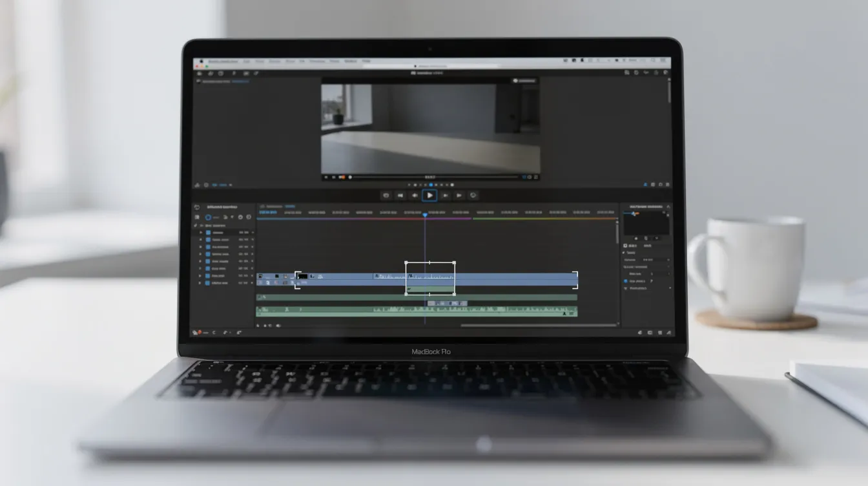
Task: Expand the topmost track row's disclosure triangle
Action: (x=200, y=233)
